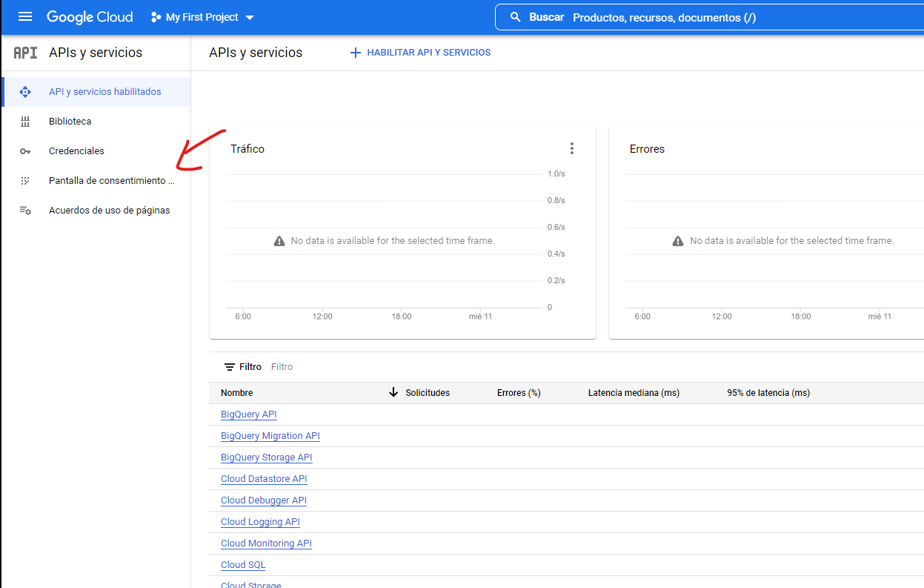Screen dimensions: 924x588
Task: Click the API logo icon in sidebar header
Action: coord(25,53)
